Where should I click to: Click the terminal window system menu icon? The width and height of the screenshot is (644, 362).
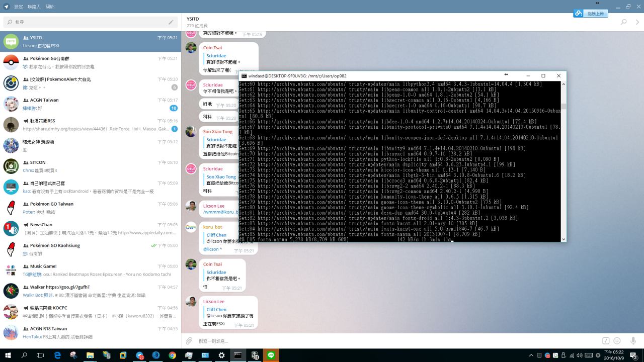tap(244, 76)
